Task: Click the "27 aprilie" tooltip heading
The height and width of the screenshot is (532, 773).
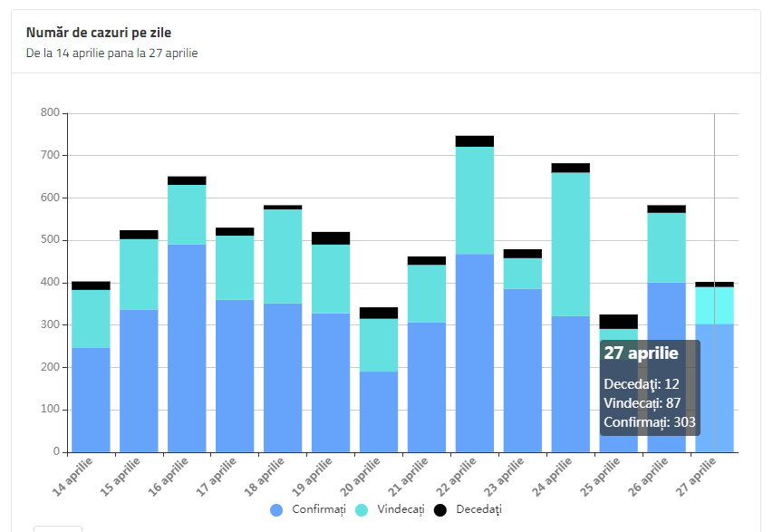Action: coord(641,354)
